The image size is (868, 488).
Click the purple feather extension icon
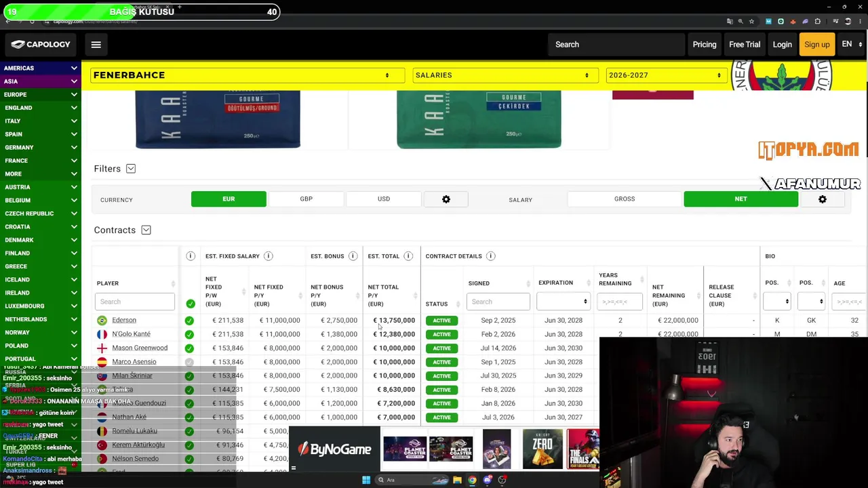[x=805, y=22]
